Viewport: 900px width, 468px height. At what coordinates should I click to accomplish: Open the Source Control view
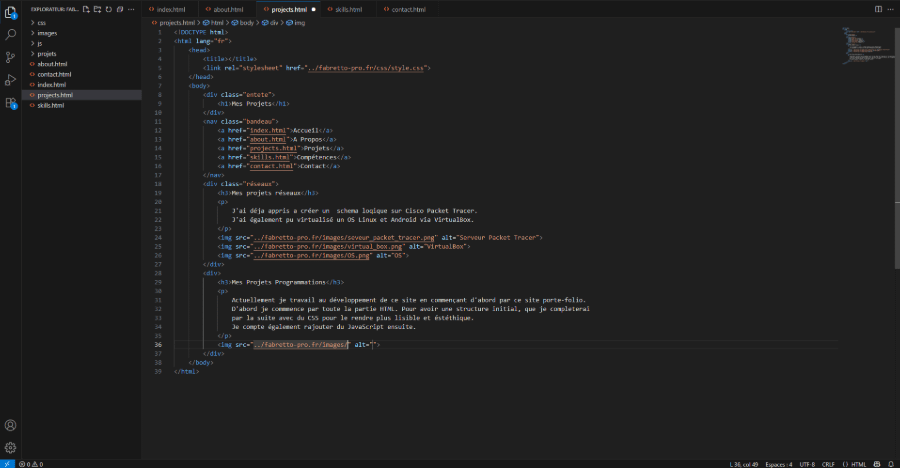pyautogui.click(x=10, y=57)
